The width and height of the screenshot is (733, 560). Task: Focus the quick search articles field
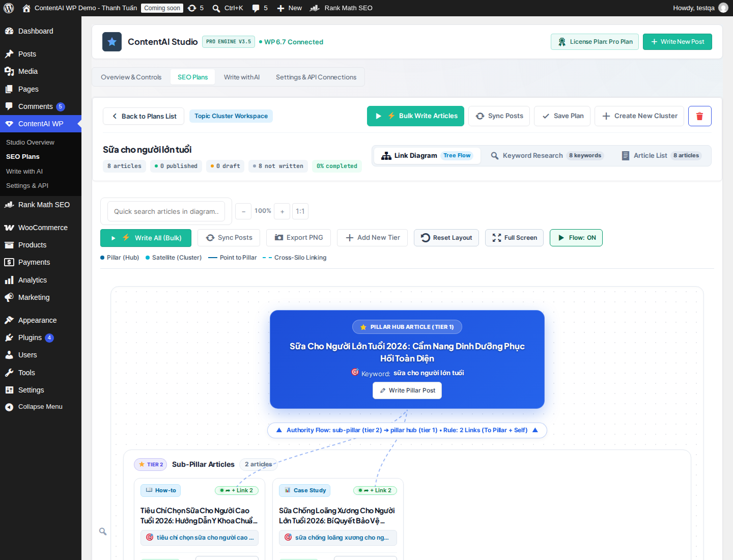166,211
